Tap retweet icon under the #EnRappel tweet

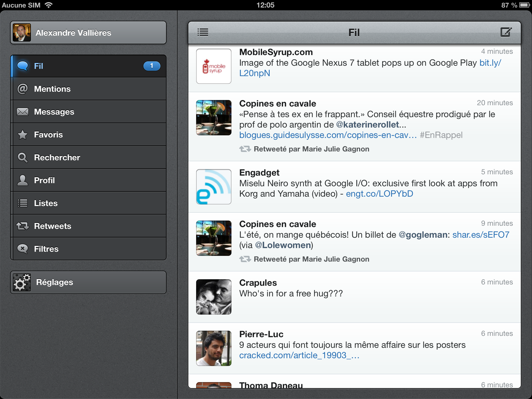[x=245, y=149]
